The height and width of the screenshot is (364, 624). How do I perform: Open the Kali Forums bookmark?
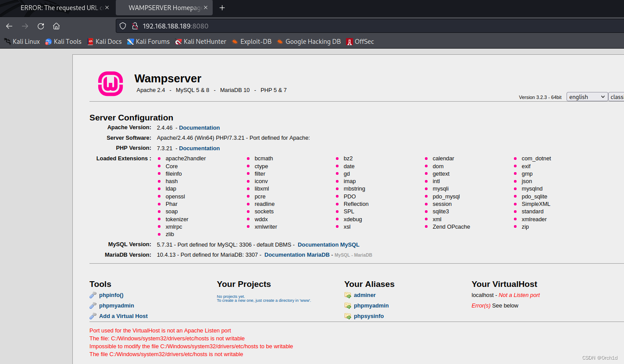148,42
